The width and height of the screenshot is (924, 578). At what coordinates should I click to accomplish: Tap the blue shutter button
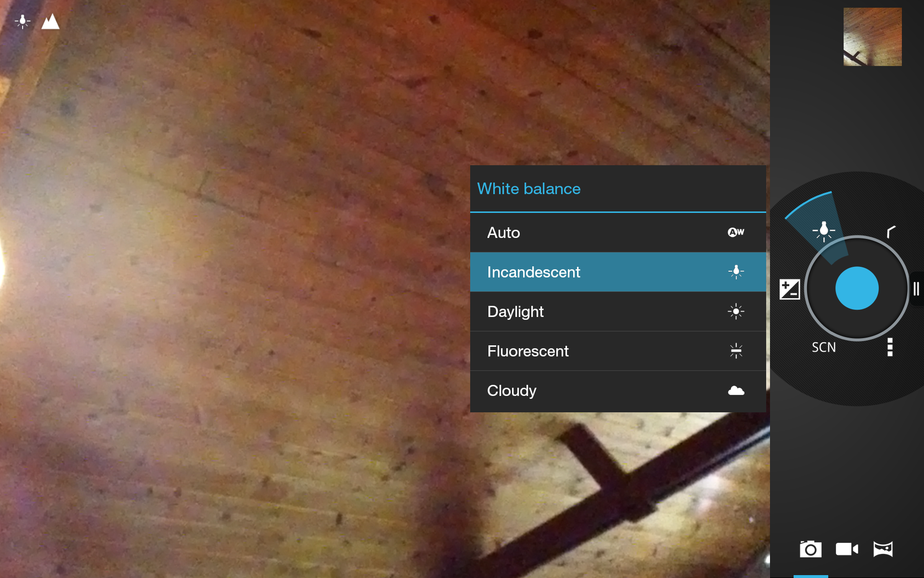tap(857, 288)
